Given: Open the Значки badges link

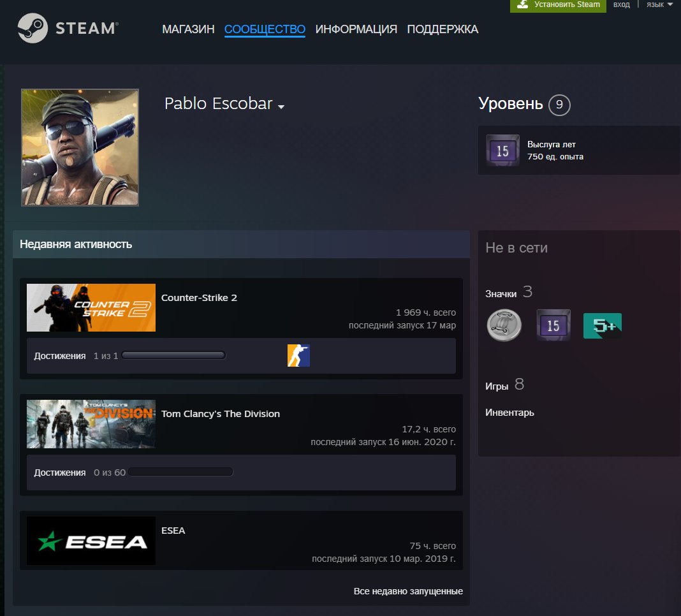Looking at the screenshot, I should pos(501,294).
